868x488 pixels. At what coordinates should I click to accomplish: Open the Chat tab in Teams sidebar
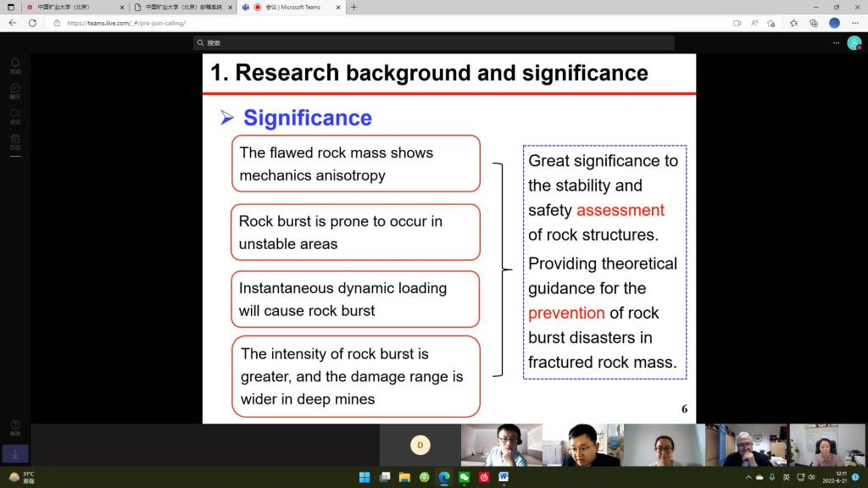pyautogui.click(x=15, y=91)
